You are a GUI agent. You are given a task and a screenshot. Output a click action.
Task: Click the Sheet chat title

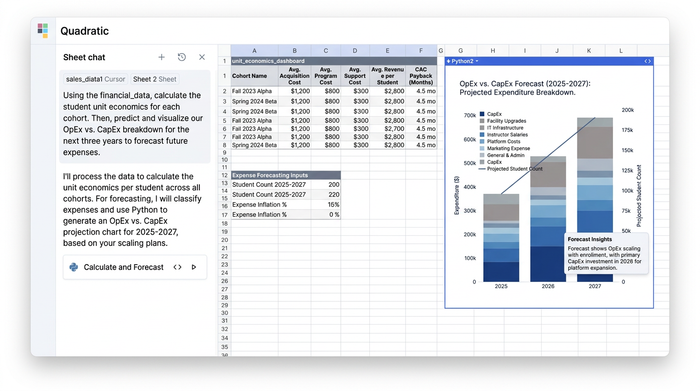click(x=84, y=57)
